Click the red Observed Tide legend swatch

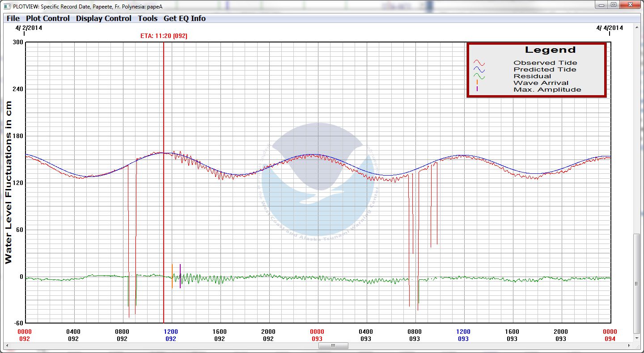coord(479,63)
